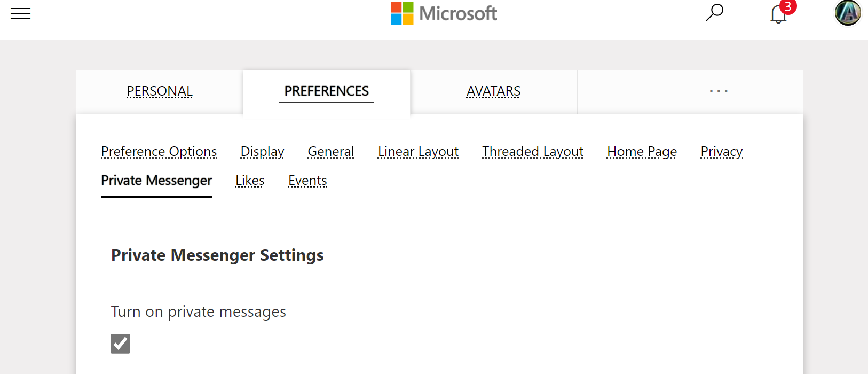
Task: Open the user avatar menu
Action: click(x=848, y=13)
